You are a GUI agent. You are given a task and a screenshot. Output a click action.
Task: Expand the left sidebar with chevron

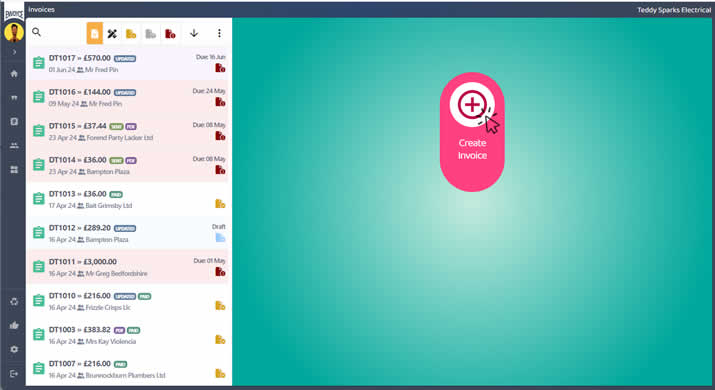pyautogui.click(x=14, y=52)
